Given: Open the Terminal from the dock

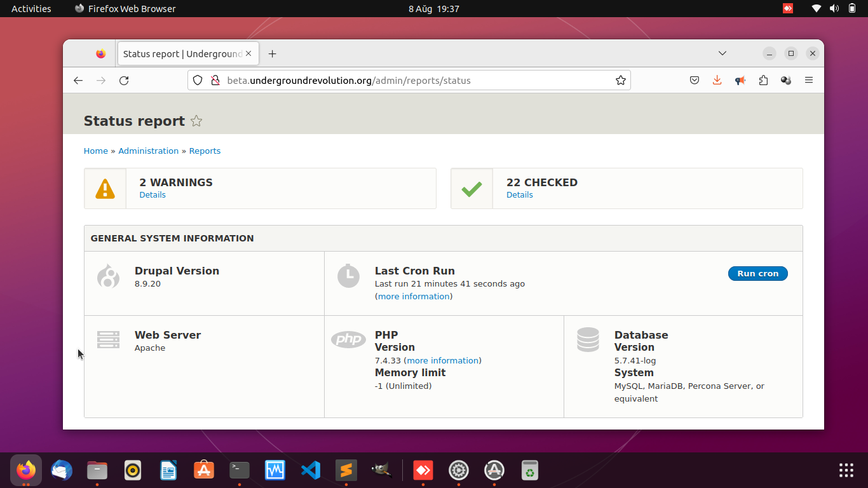Looking at the screenshot, I should tap(240, 470).
